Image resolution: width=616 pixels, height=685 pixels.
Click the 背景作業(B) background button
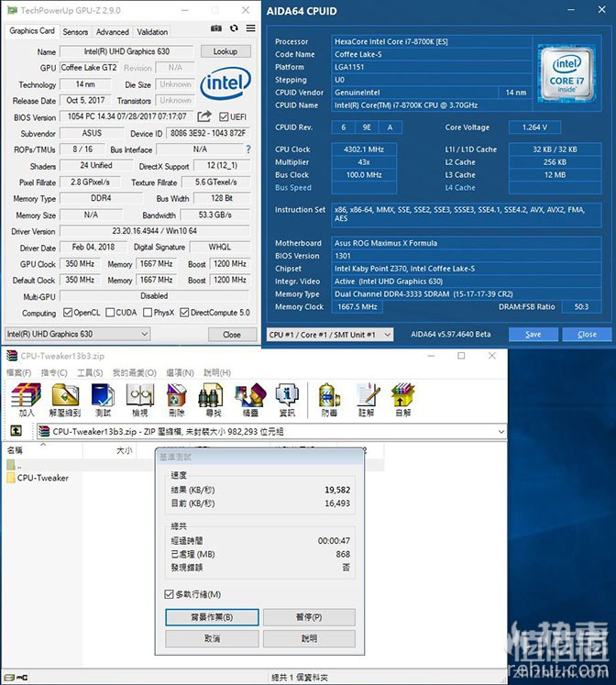[212, 617]
